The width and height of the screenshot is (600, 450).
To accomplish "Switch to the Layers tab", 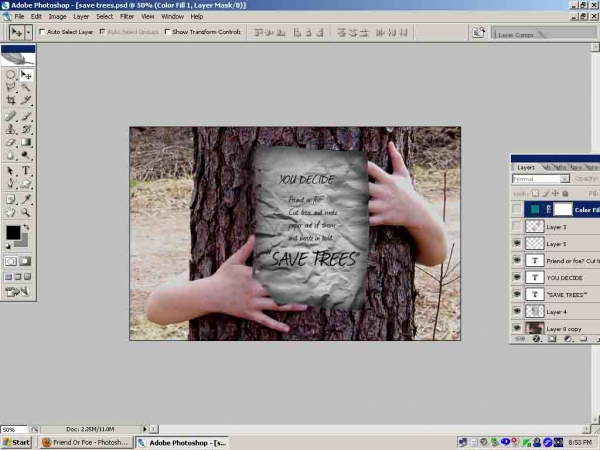I will point(526,168).
